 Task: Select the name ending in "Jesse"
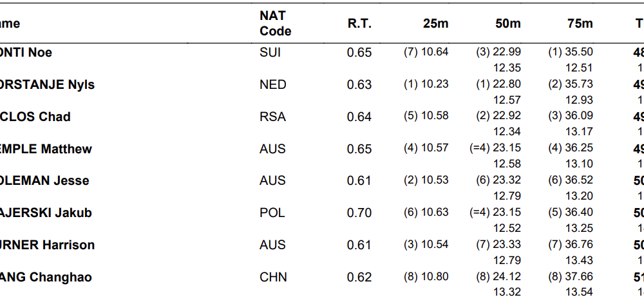coord(44,181)
